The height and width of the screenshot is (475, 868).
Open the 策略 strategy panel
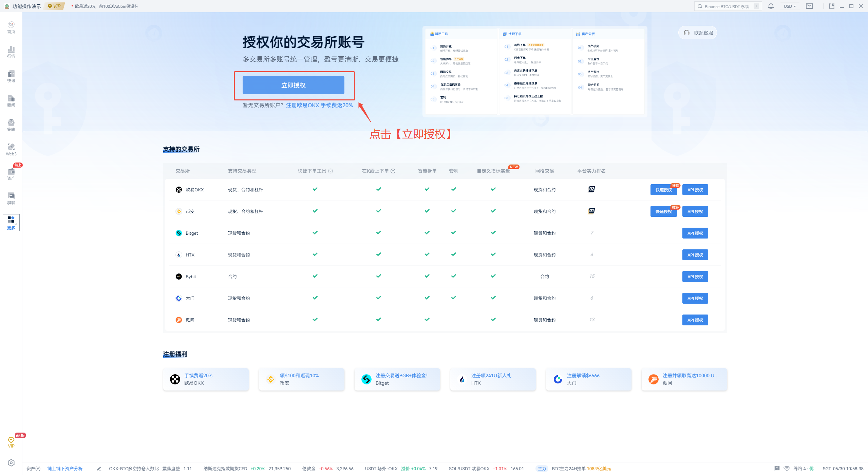[x=11, y=125]
